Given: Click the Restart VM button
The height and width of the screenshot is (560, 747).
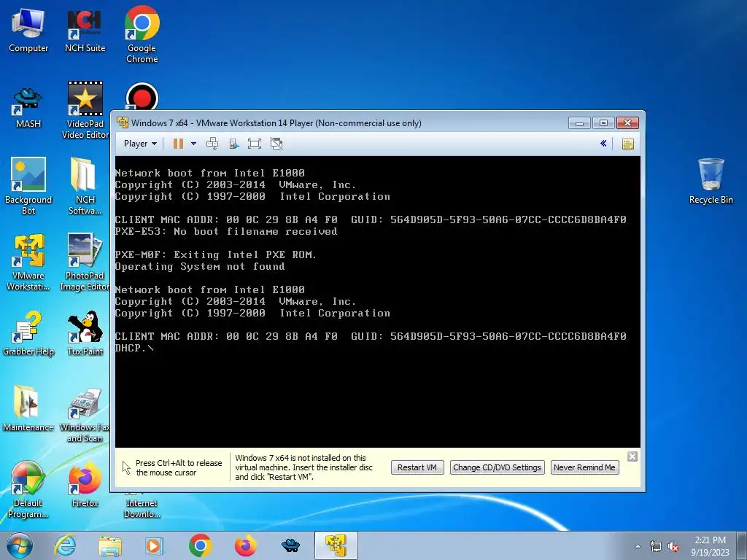Looking at the screenshot, I should [417, 467].
